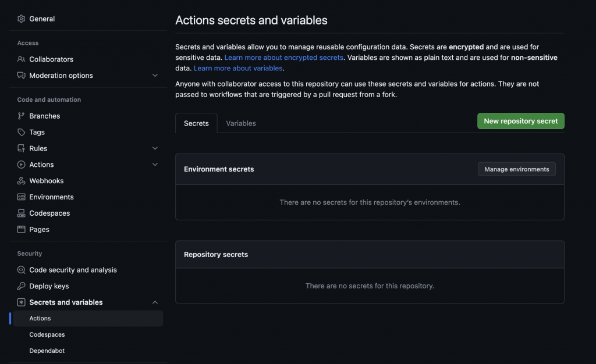Image resolution: width=596 pixels, height=364 pixels.
Task: Click the Pages browser icon
Action: pos(22,230)
